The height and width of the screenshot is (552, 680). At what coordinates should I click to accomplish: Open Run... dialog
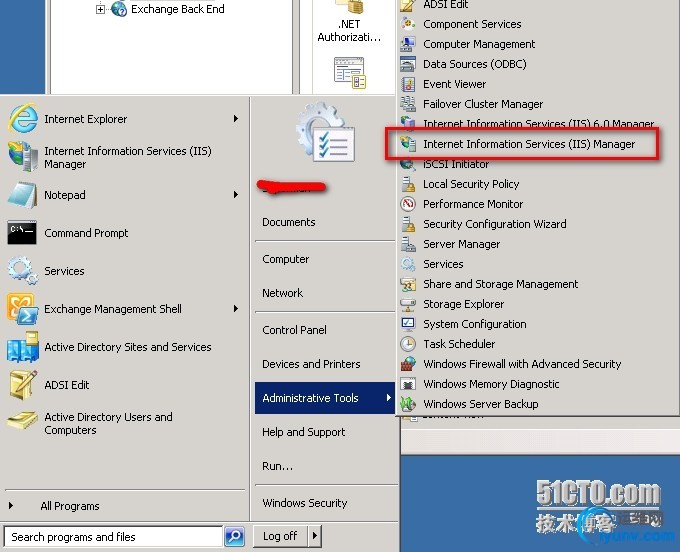pos(278,466)
